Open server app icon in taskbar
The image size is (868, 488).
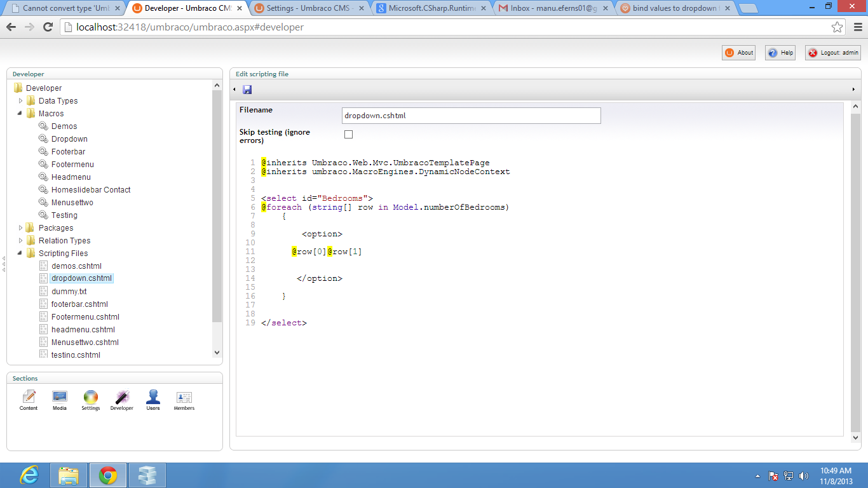coord(147,475)
